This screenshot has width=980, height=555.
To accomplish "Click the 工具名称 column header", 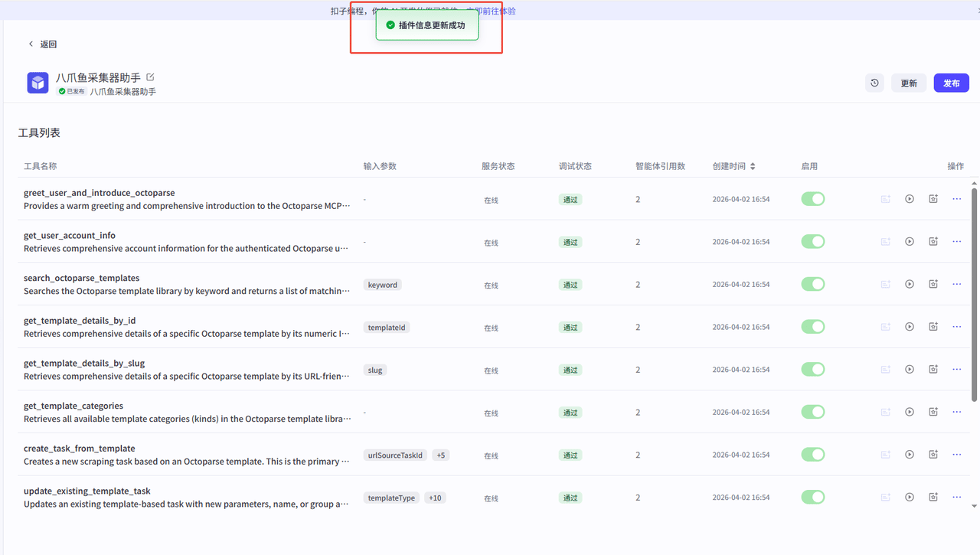I will [40, 166].
